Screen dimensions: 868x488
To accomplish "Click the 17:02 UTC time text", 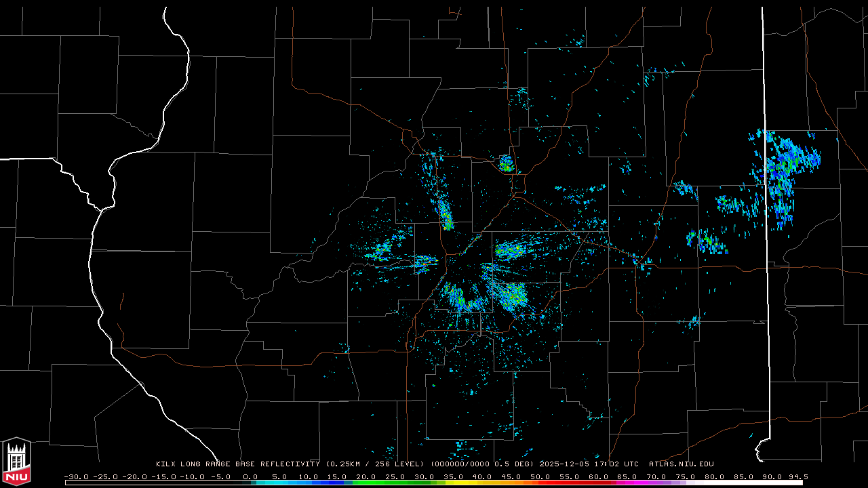I will [x=618, y=464].
